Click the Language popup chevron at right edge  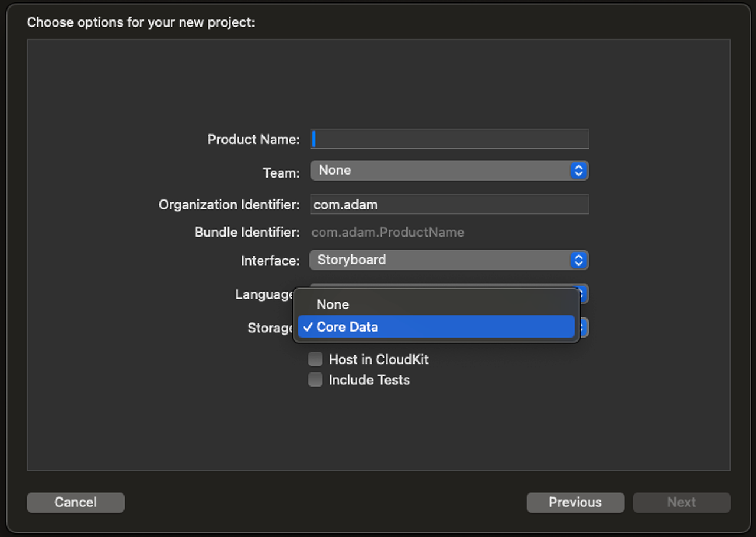[584, 294]
